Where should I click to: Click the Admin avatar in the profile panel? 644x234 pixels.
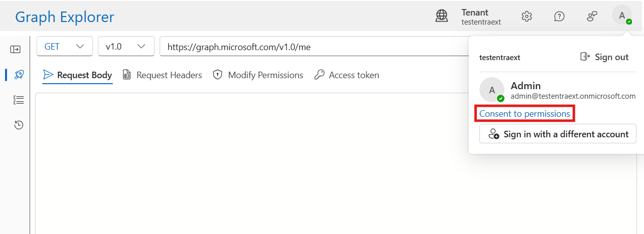tap(492, 90)
